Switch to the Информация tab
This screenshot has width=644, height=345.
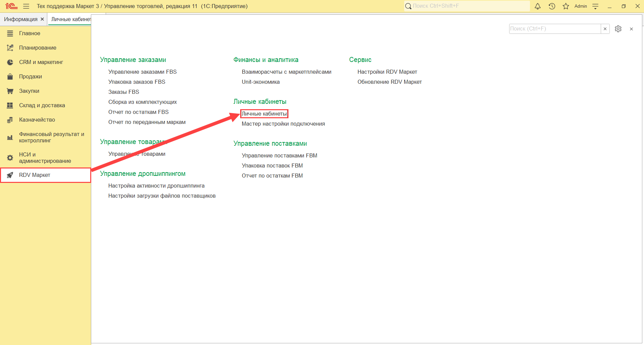[20, 19]
